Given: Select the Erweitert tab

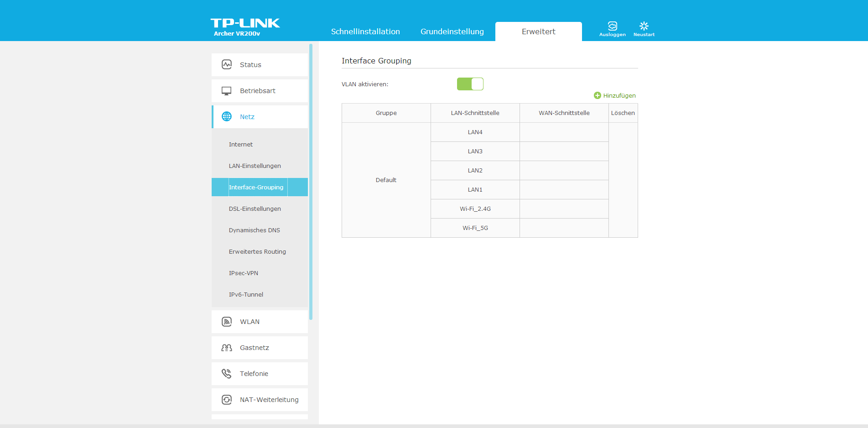Looking at the screenshot, I should pyautogui.click(x=538, y=31).
